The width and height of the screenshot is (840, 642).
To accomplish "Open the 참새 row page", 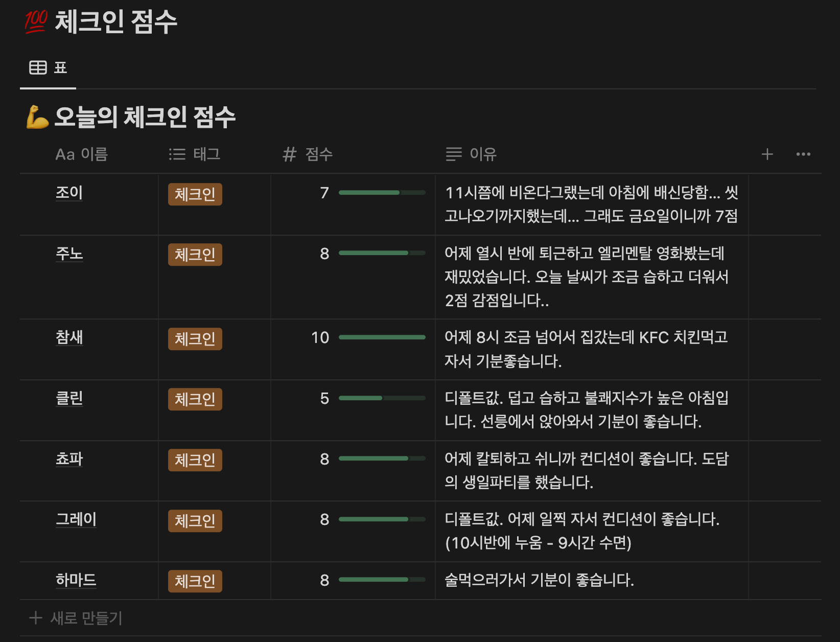I will [69, 337].
